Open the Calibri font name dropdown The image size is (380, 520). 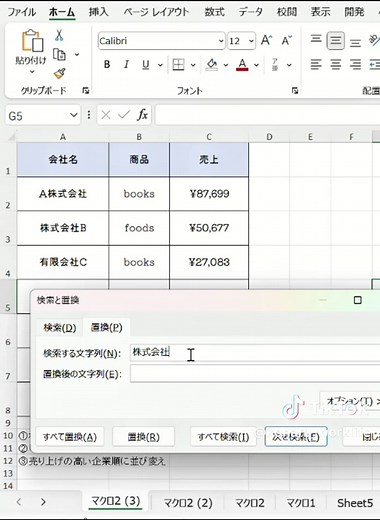click(x=221, y=41)
